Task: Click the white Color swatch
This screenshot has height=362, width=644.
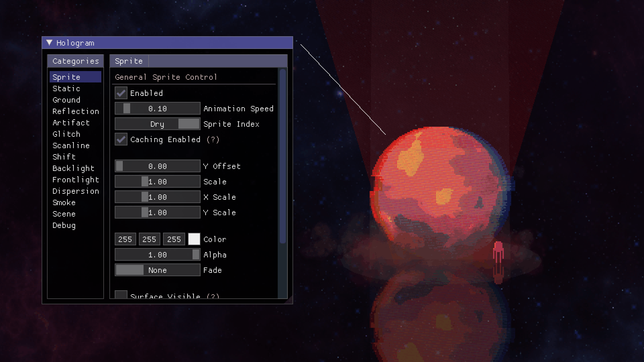Action: [x=194, y=239]
